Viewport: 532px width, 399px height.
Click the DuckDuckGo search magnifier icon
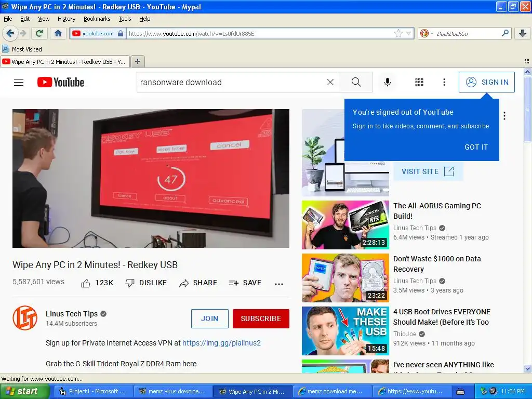(x=505, y=33)
